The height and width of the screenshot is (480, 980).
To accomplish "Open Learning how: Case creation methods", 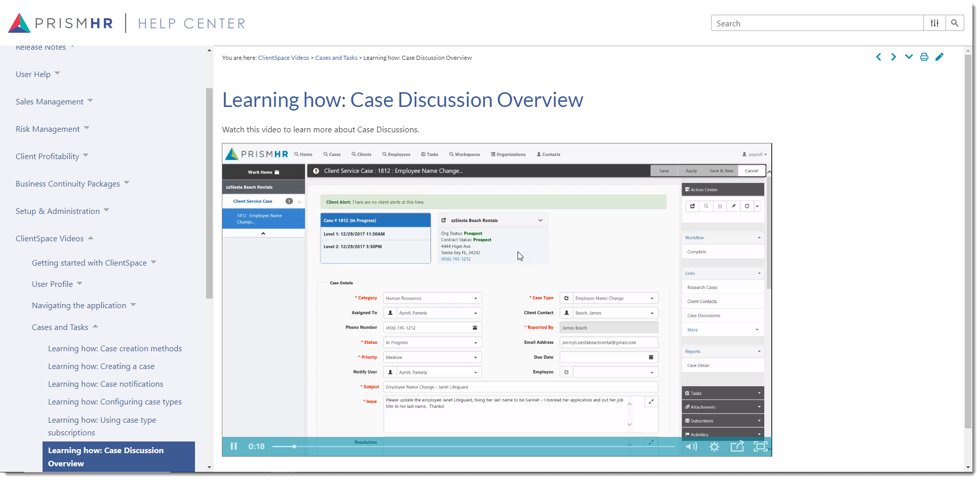I will pos(115,349).
